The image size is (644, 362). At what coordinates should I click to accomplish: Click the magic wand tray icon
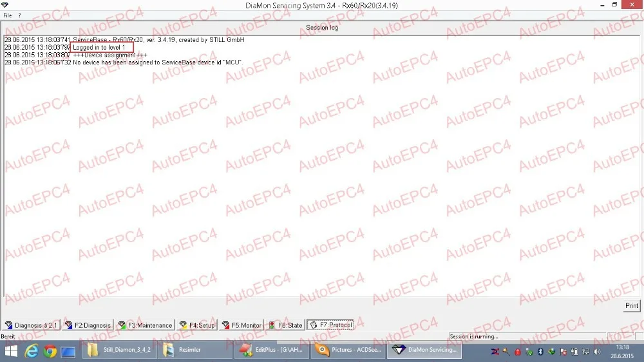[x=506, y=352]
